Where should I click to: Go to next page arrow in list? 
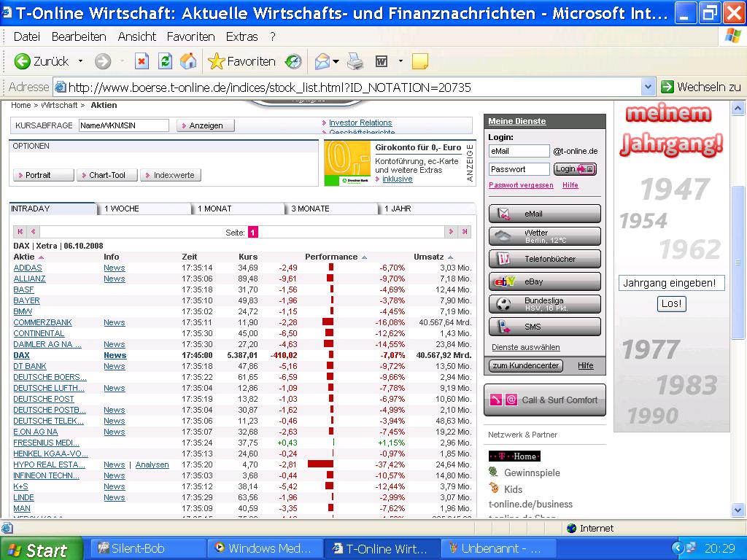451,232
